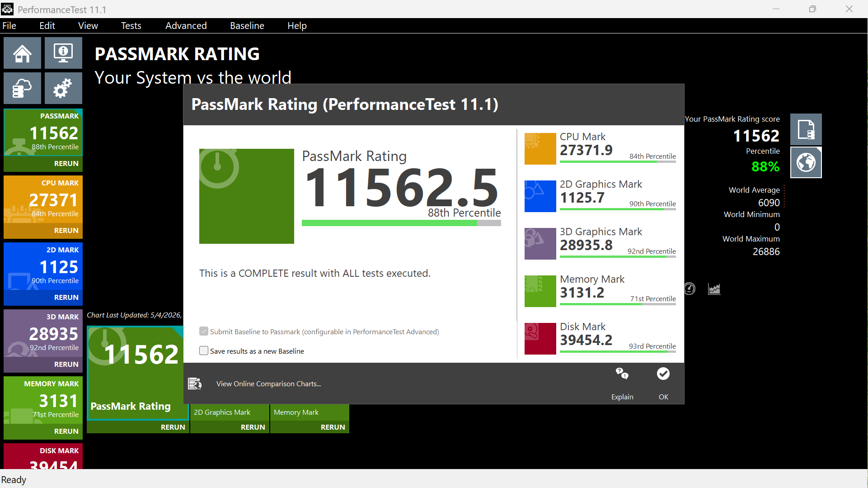Open the View menu
The image size is (868, 488).
(x=88, y=26)
